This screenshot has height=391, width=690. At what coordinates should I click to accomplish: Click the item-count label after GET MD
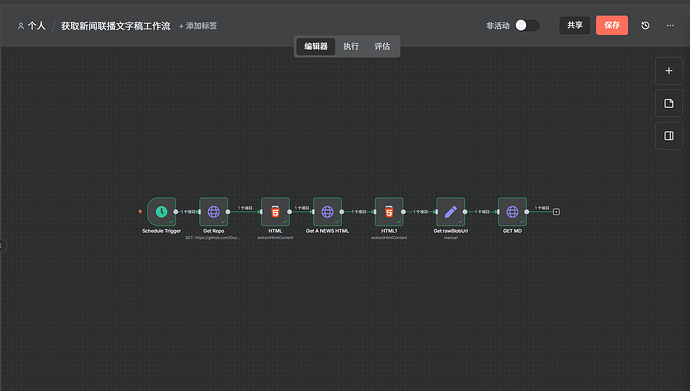pyautogui.click(x=542, y=208)
